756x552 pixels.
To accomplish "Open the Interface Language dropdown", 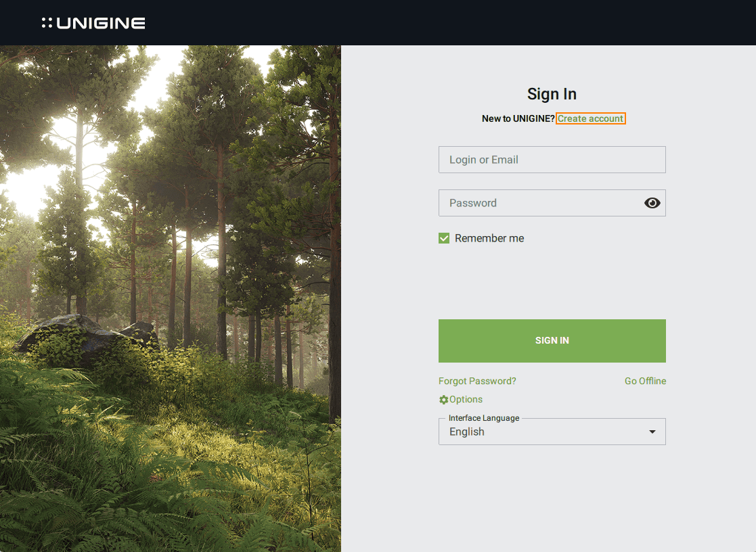I will (x=552, y=432).
